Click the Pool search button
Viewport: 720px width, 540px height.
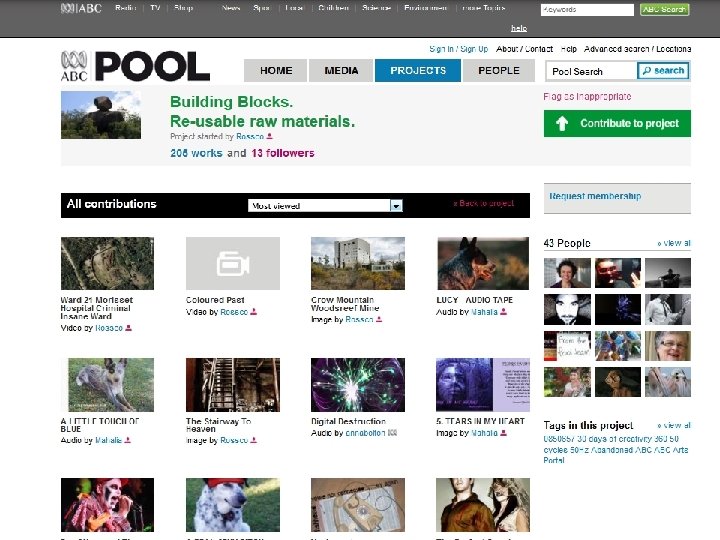pos(664,71)
